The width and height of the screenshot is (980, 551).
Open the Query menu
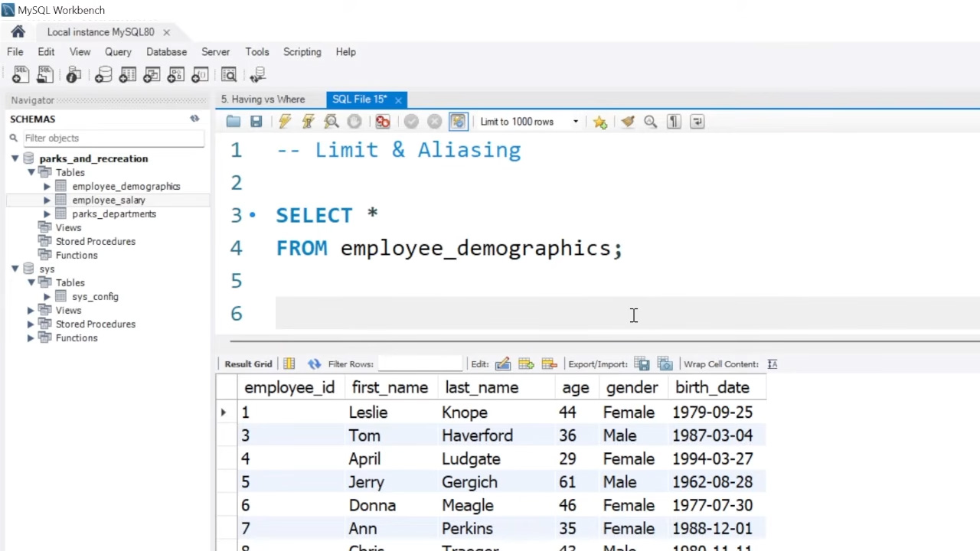(118, 52)
